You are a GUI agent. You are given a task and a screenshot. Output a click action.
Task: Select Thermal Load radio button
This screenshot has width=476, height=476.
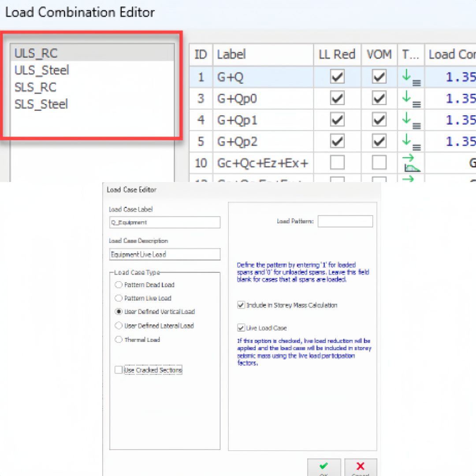click(x=119, y=339)
